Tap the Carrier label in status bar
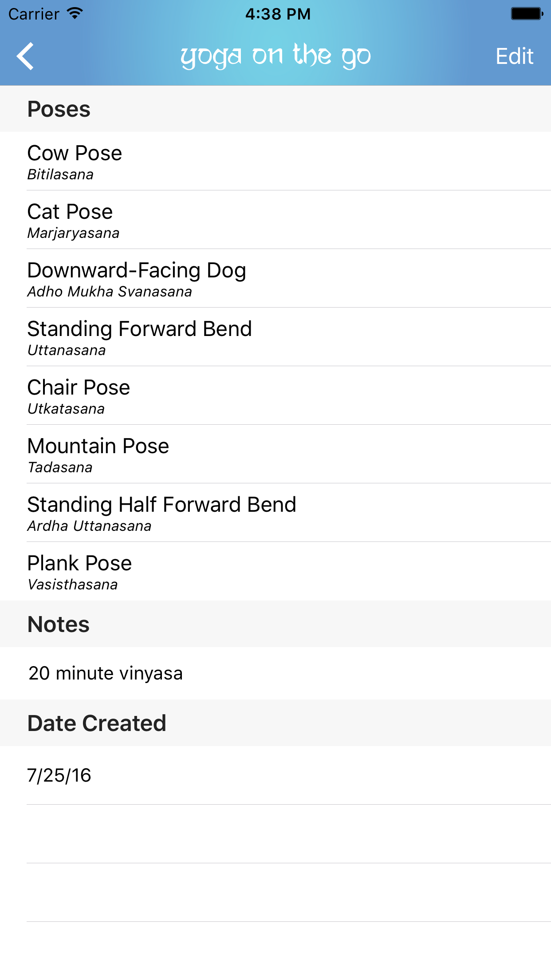Viewport: 551px width, 980px height. click(x=34, y=14)
